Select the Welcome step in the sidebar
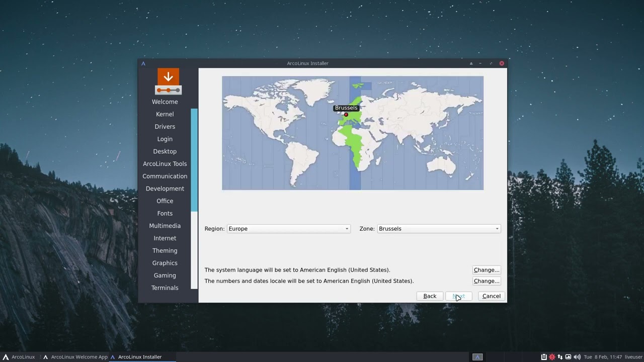The image size is (644, 362). 165,102
